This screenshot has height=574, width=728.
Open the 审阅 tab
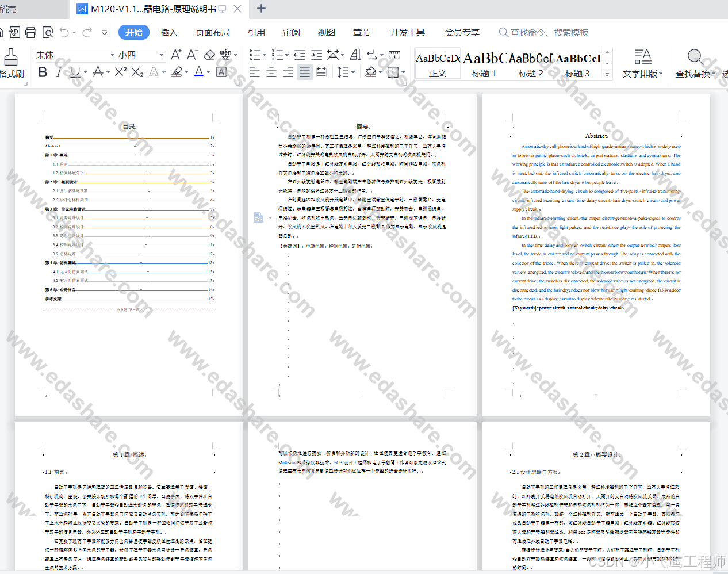(x=292, y=32)
